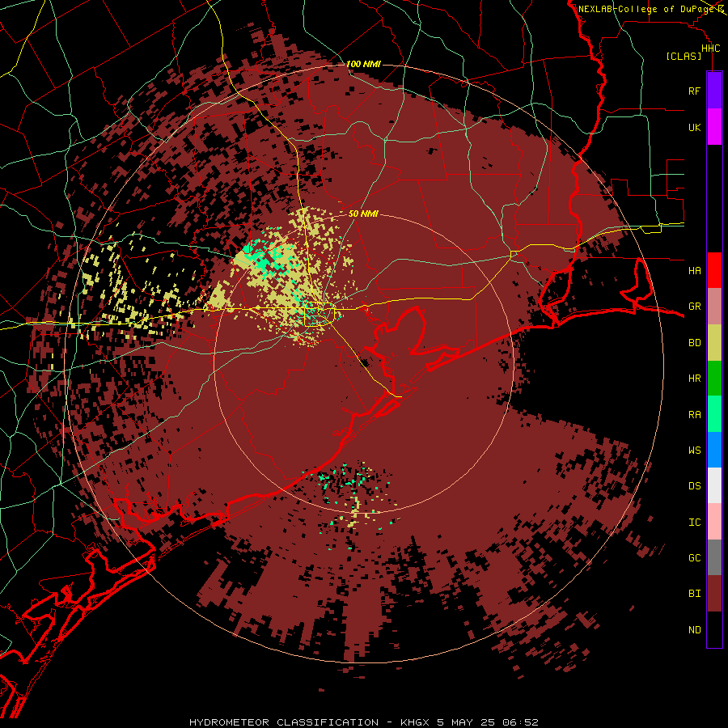
Task: Click the RF legend label
Action: (x=694, y=91)
